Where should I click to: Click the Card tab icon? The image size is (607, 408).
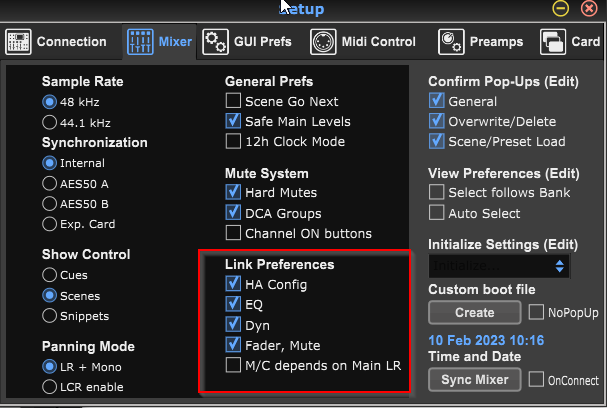[553, 42]
